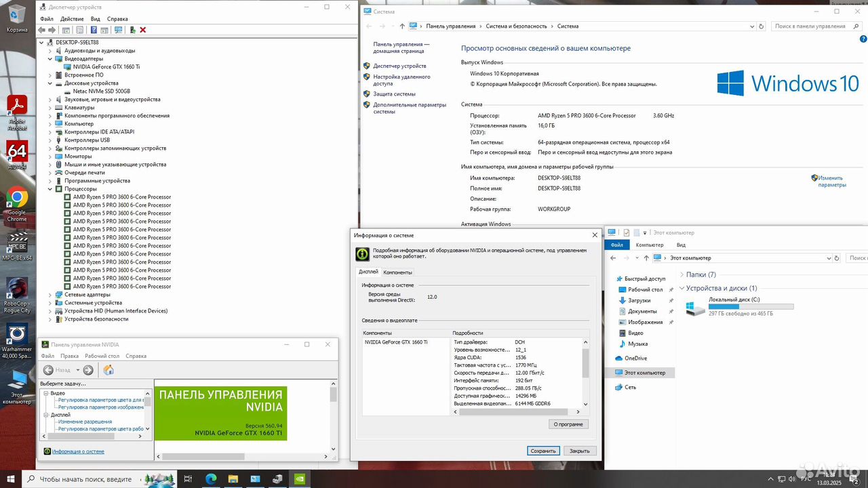Click the Локальный диск (C:) drive icon
The image size is (868, 488).
695,308
